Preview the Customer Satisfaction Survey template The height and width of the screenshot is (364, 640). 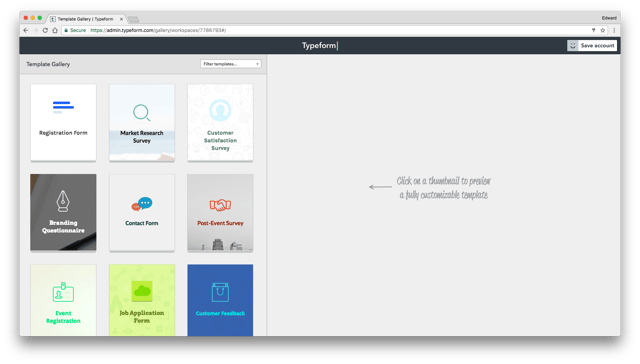coord(220,122)
